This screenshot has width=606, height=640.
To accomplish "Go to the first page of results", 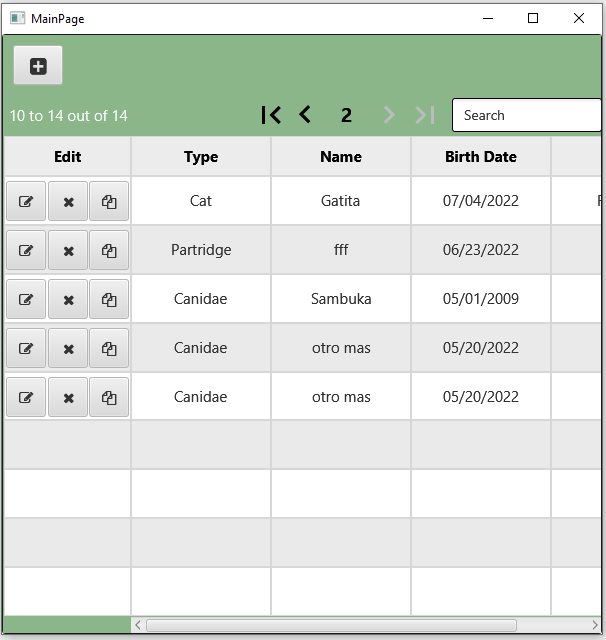I will click(270, 115).
